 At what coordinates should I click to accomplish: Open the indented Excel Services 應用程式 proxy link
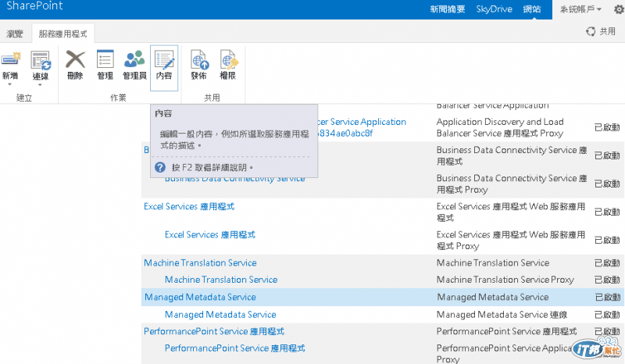coord(209,235)
